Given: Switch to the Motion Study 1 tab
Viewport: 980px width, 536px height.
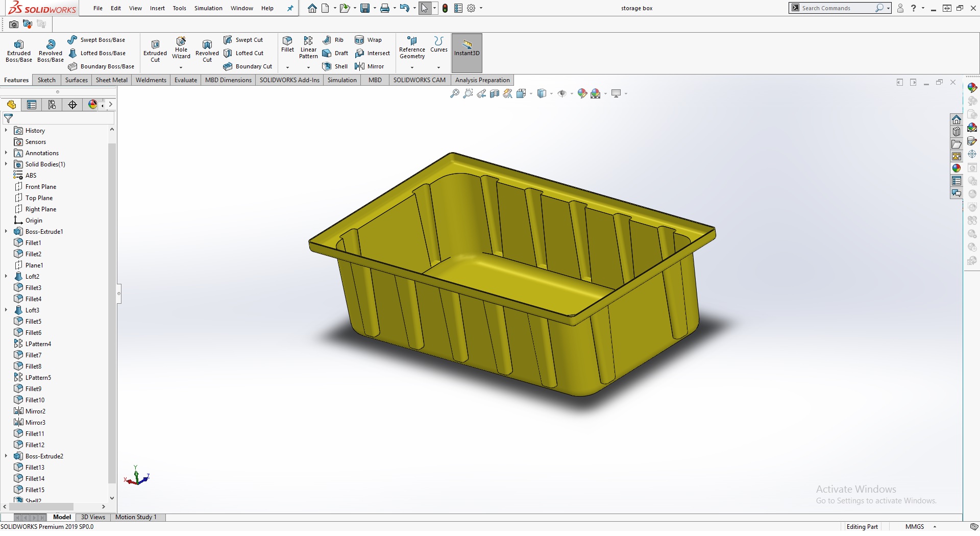Looking at the screenshot, I should [x=136, y=517].
